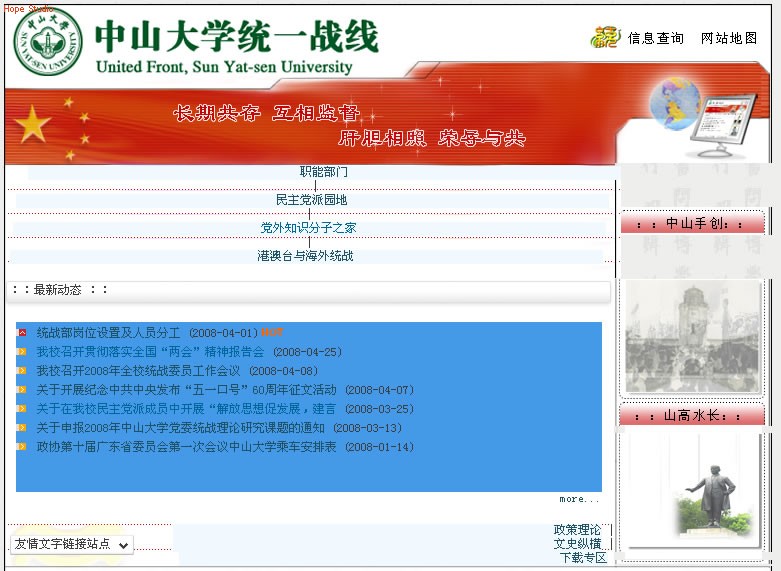
Task: Open notice 关于申报2008年统战理论研究课题的通知
Action: pos(180,428)
